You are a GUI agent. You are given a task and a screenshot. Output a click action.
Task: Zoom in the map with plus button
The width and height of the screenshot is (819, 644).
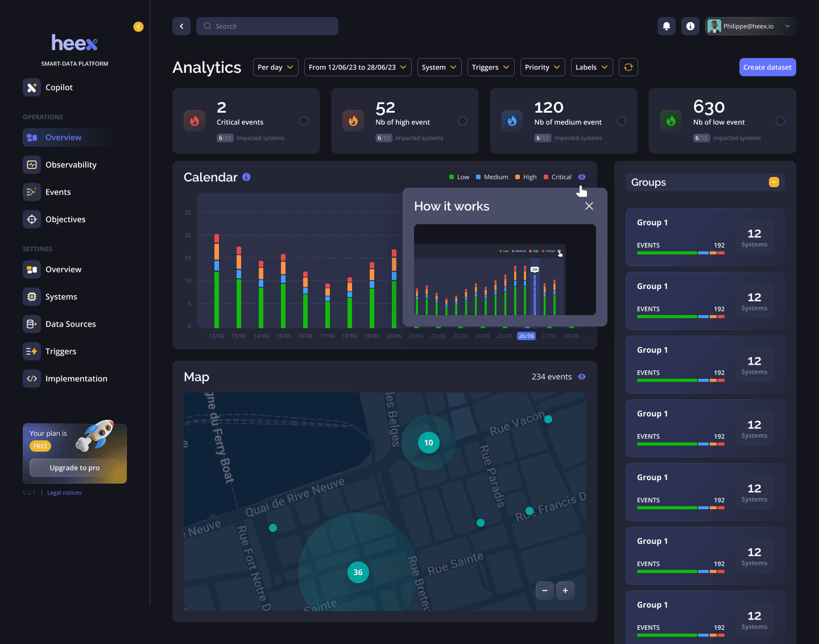(x=565, y=591)
